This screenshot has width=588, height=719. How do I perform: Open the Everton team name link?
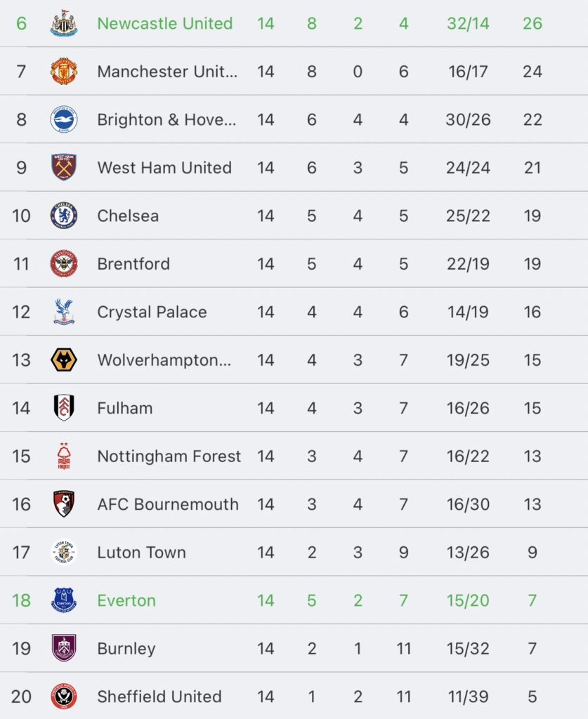pos(126,600)
